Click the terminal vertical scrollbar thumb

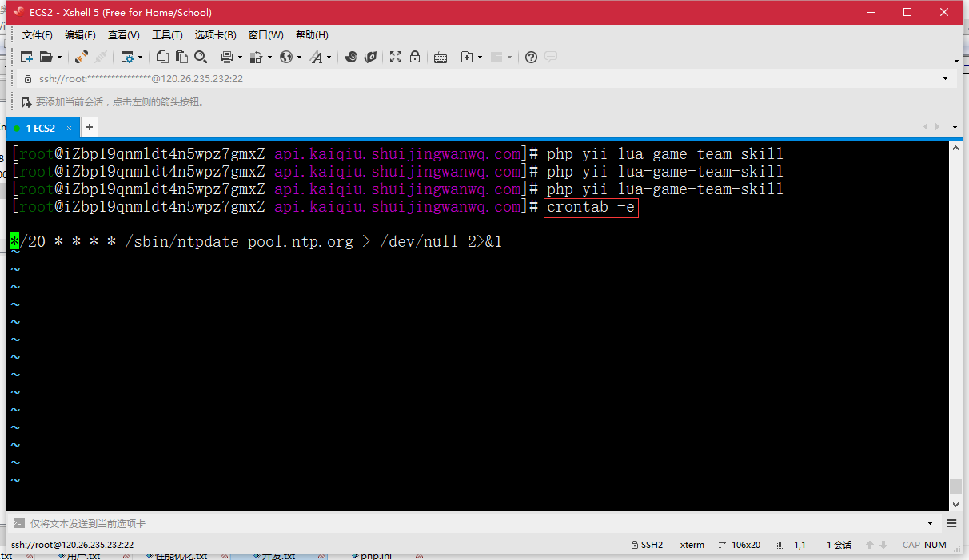tap(955, 487)
